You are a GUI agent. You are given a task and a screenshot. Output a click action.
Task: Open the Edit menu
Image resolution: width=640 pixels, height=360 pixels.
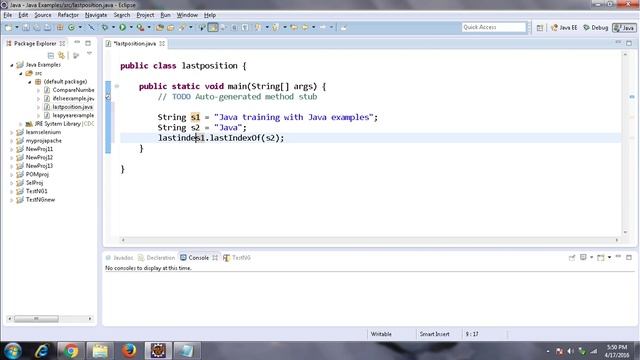pyautogui.click(x=23, y=15)
